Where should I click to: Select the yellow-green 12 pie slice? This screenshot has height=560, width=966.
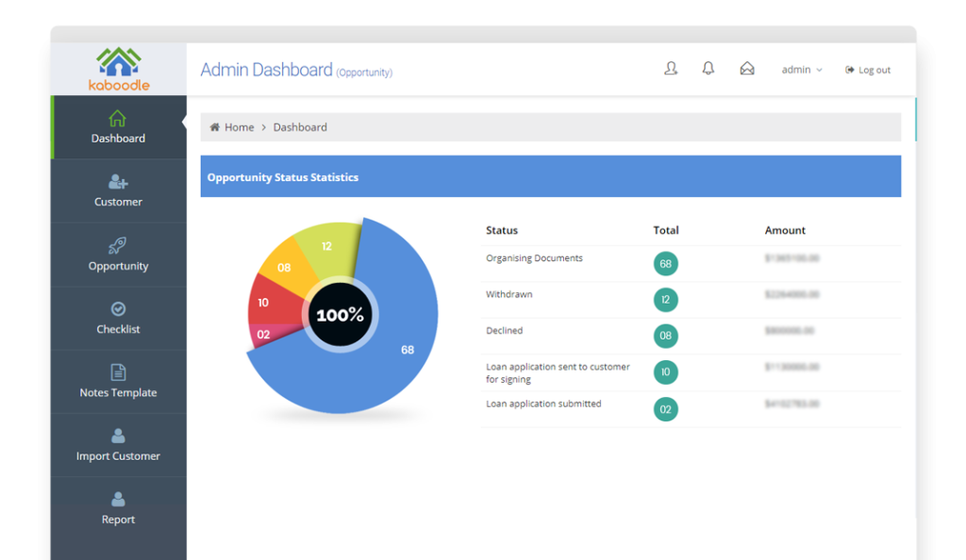[326, 248]
